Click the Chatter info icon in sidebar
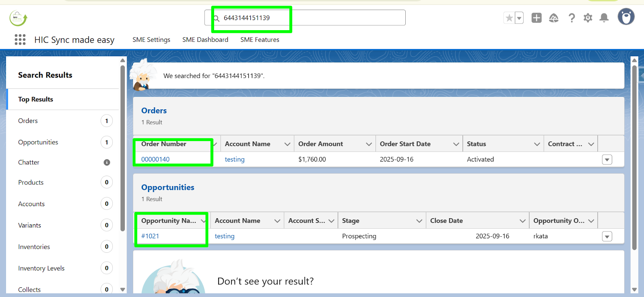 click(107, 162)
